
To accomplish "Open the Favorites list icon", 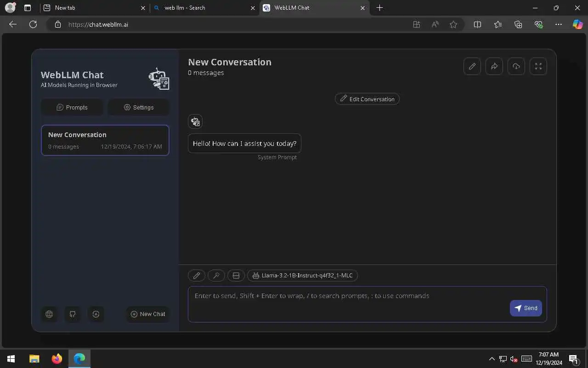I will (498, 24).
